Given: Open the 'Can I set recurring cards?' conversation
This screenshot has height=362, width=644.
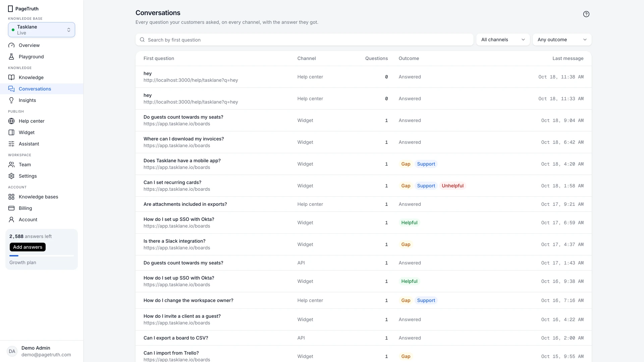Looking at the screenshot, I should (363, 186).
